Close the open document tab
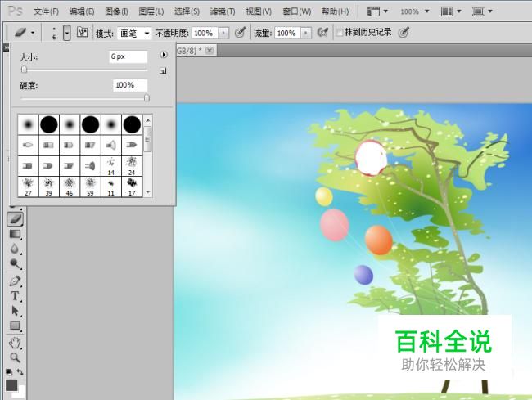The width and height of the screenshot is (532, 400). (210, 51)
